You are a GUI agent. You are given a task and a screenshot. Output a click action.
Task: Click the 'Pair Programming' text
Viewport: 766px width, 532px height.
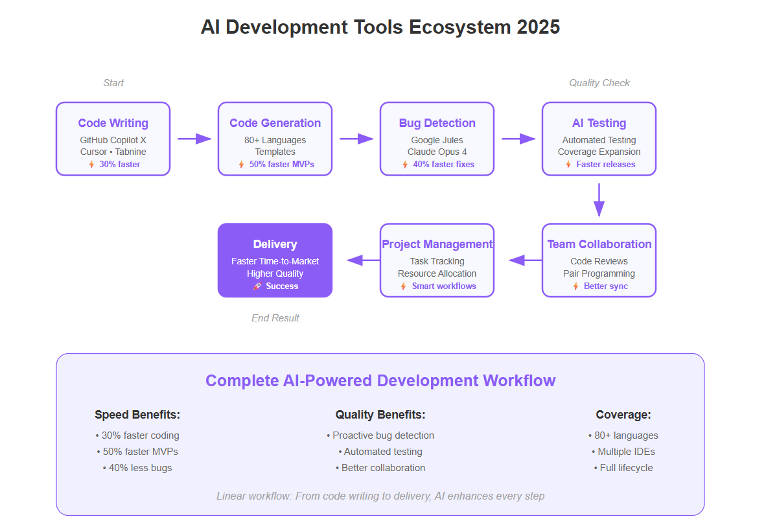pyautogui.click(x=599, y=273)
